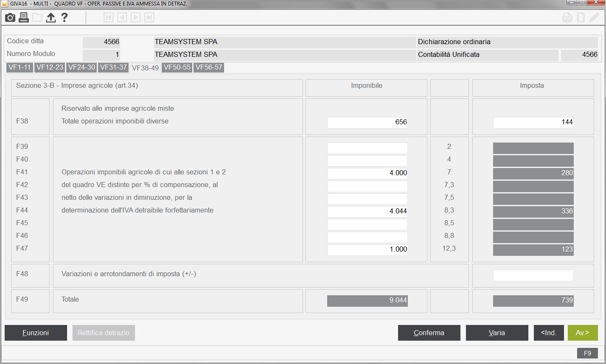Click F47 Imponibile field showing 1.000
Screen dimensions: 606x364
[x=368, y=250]
